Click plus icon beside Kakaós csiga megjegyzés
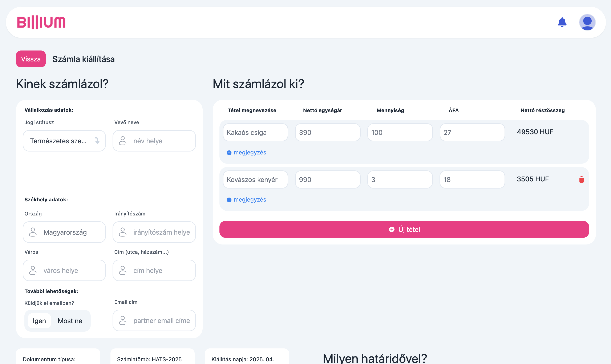Image resolution: width=611 pixels, height=364 pixels. coord(229,153)
